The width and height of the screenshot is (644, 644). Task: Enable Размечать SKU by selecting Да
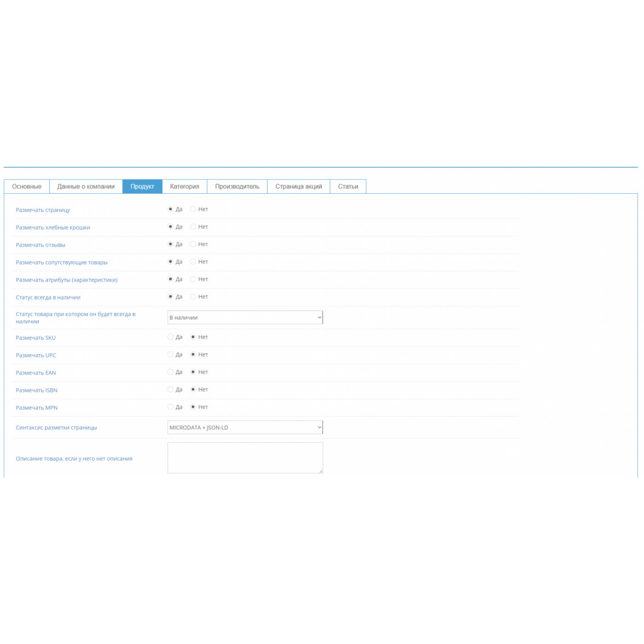(171, 337)
